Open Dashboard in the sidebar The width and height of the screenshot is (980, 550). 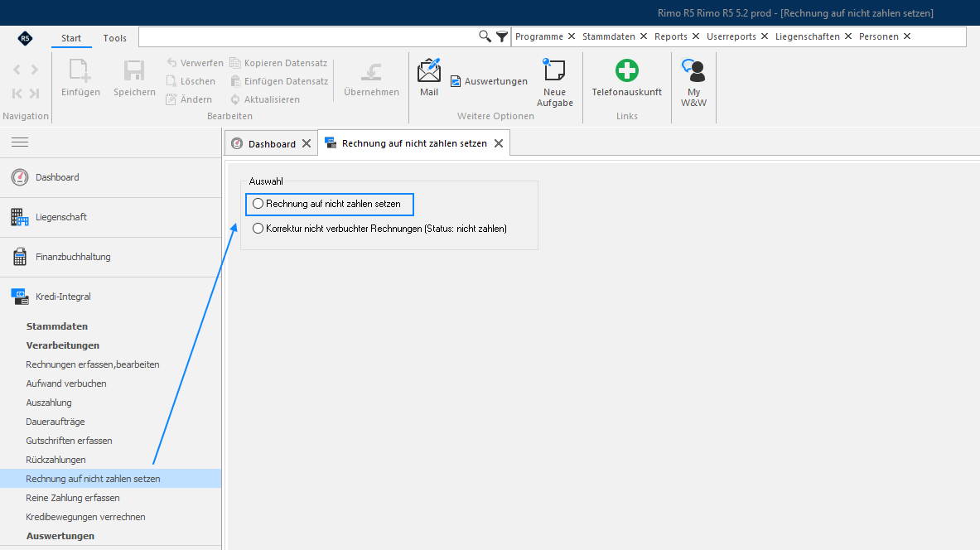pos(111,177)
